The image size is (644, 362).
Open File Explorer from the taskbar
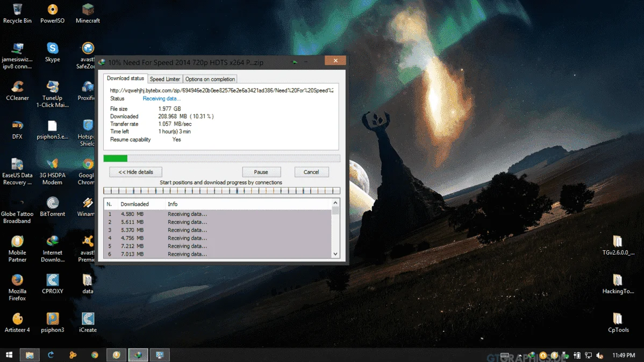click(30, 354)
